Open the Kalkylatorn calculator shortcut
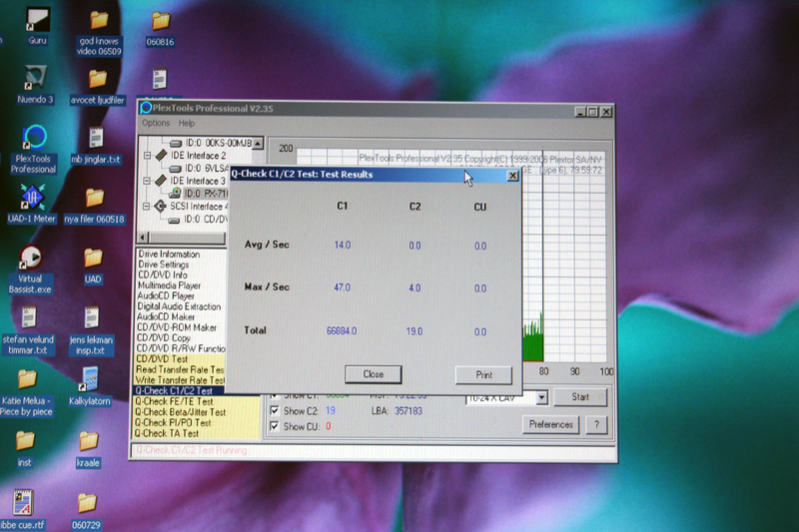This screenshot has width=799, height=532. [x=89, y=379]
